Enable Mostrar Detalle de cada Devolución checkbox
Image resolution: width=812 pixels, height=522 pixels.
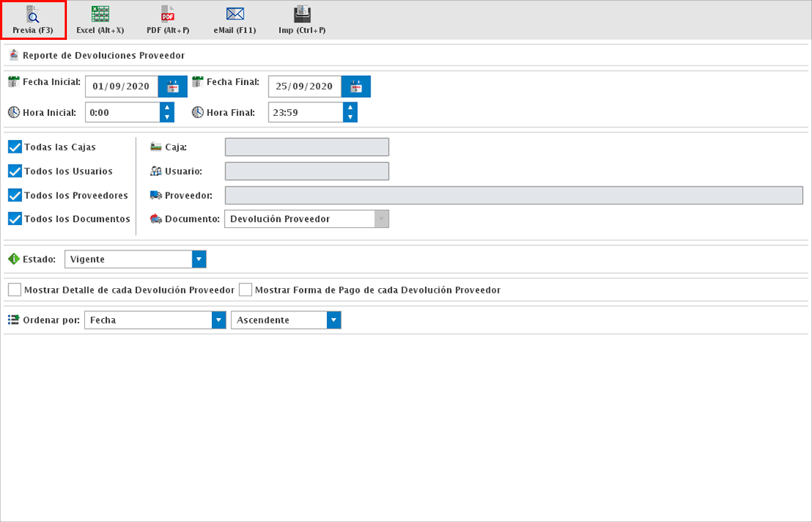14,290
